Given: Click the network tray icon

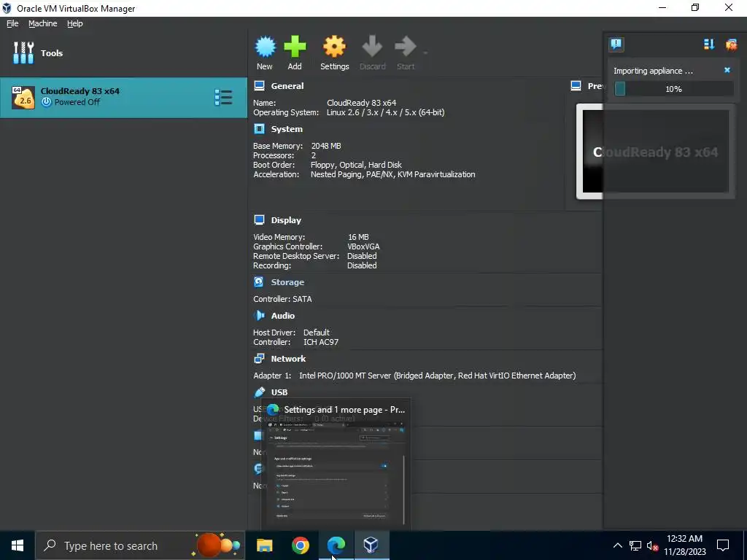Looking at the screenshot, I should (635, 545).
